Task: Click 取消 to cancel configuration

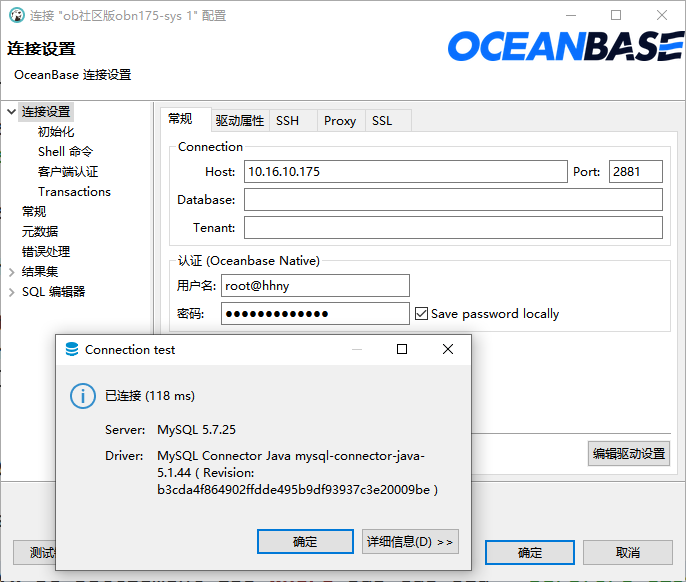Action: pos(627,553)
